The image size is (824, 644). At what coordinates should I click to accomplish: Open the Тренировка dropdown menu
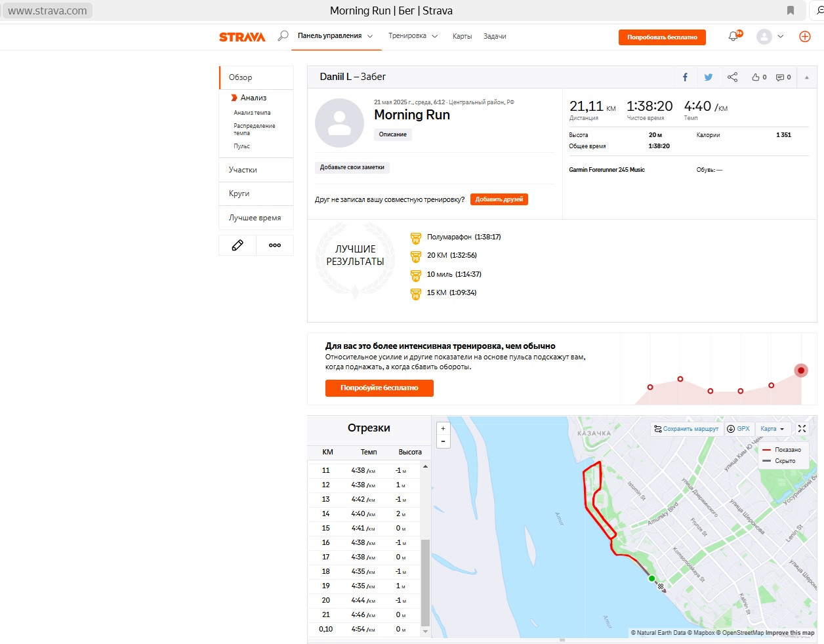[x=413, y=36]
